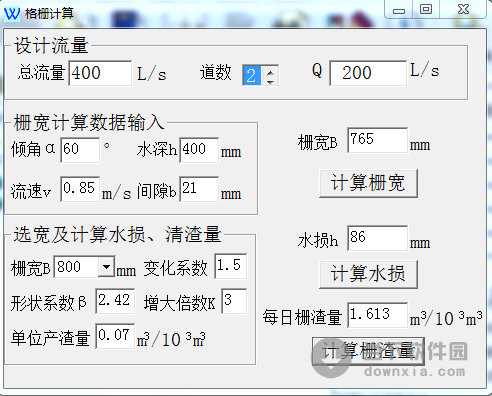The width and height of the screenshot is (492, 396).
Task: Click the 增大倍数K field showing 3
Action: click(x=234, y=301)
